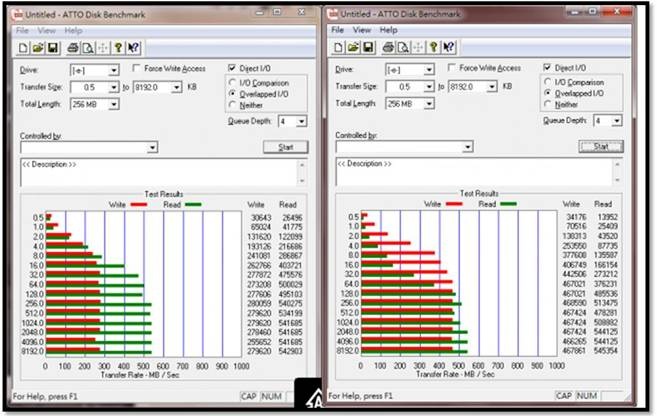Click write value 467861 in right window

tap(574, 350)
